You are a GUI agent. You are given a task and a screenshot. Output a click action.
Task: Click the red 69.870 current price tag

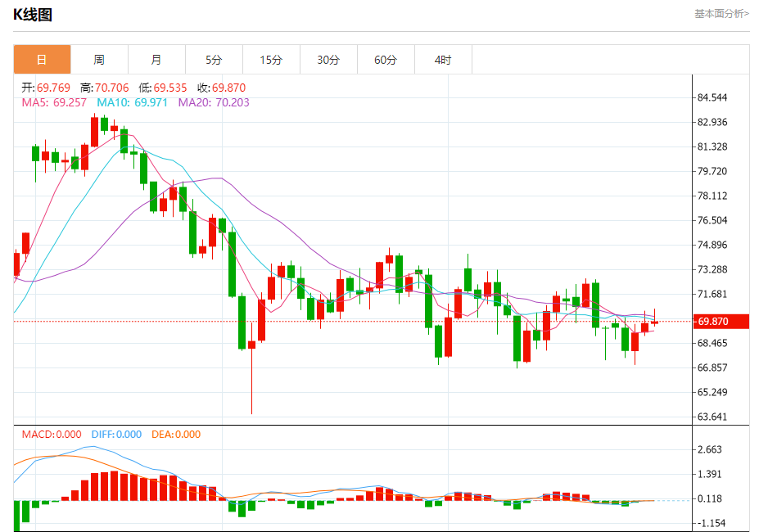(721, 322)
